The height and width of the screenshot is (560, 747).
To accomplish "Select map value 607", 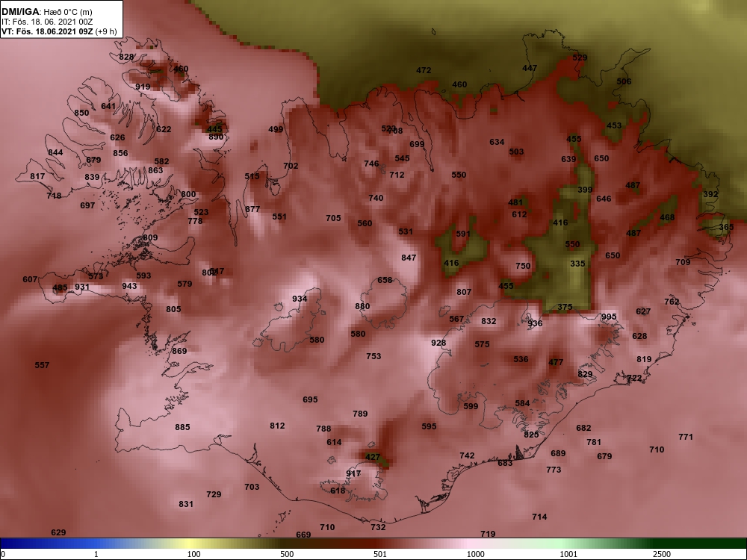I will click(x=30, y=279).
